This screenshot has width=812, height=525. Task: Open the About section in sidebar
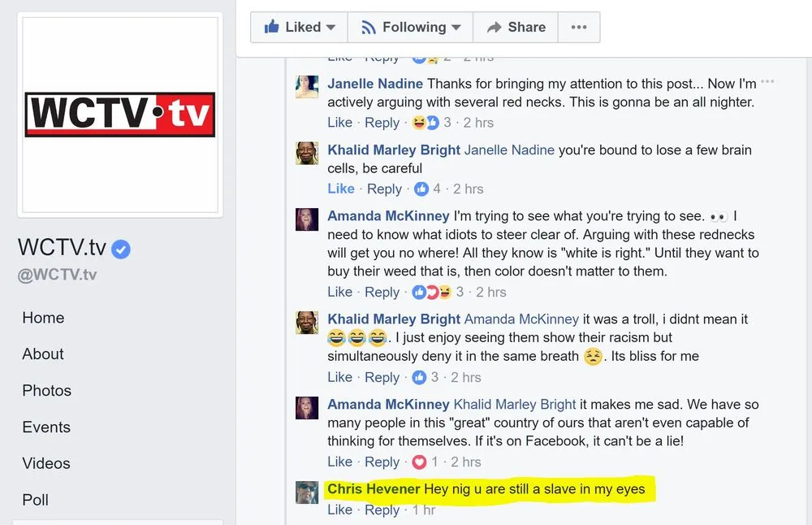tap(42, 354)
